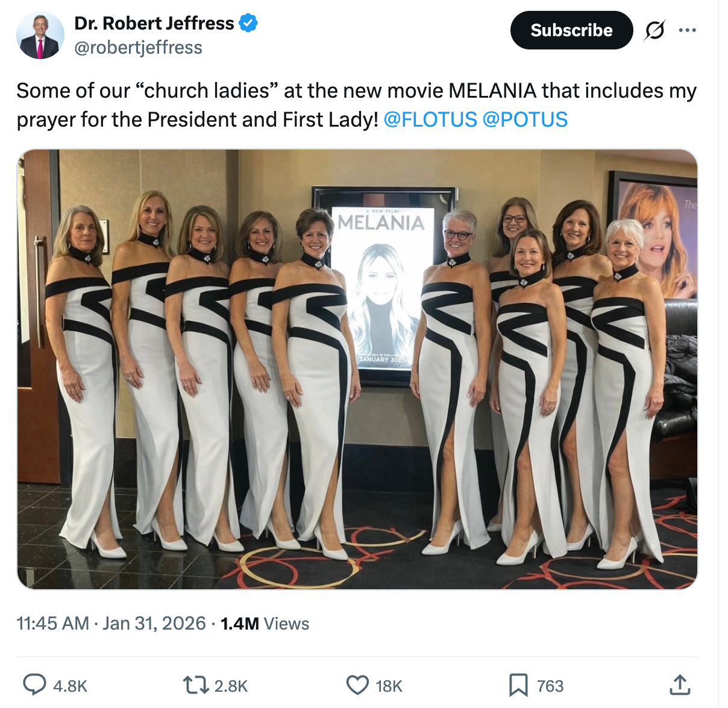Click the 2.8K reposts count
728x708 pixels.
(231, 686)
